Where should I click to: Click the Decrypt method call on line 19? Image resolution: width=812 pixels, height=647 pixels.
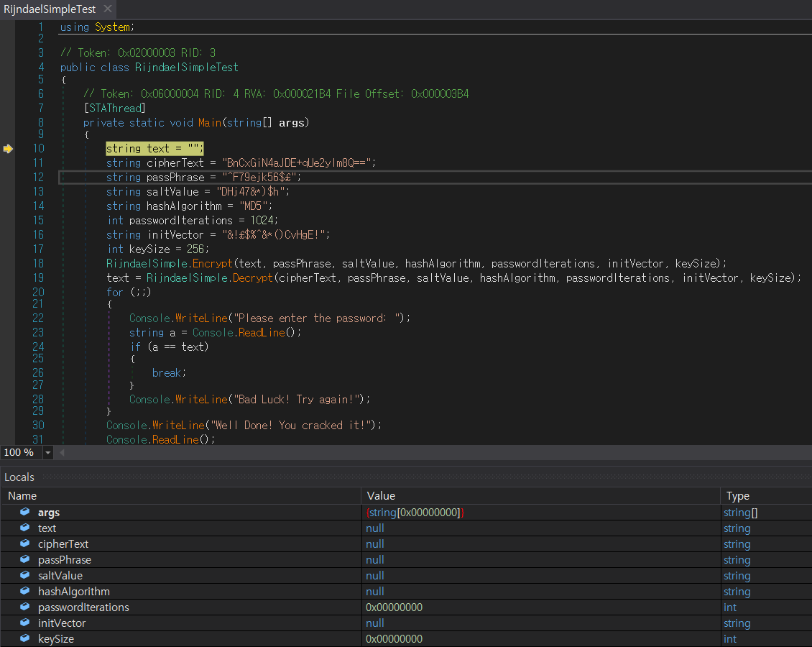point(253,278)
